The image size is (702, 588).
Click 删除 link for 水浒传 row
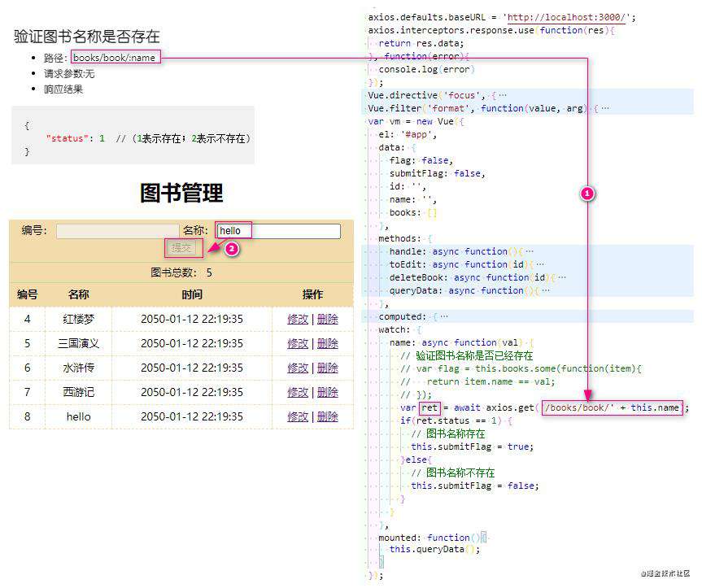tap(328, 368)
